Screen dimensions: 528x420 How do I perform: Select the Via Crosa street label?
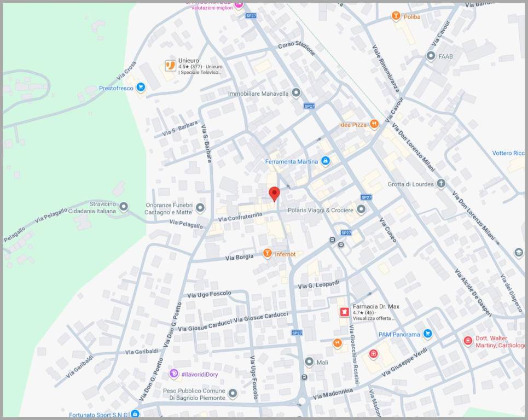coord(126,71)
